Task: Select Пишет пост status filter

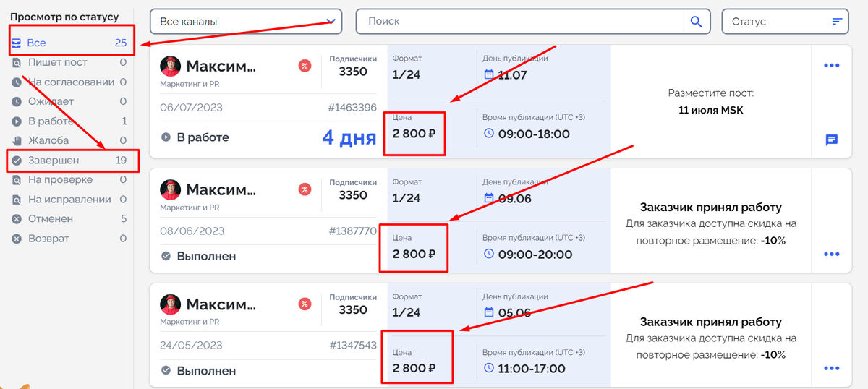Action: point(57,63)
